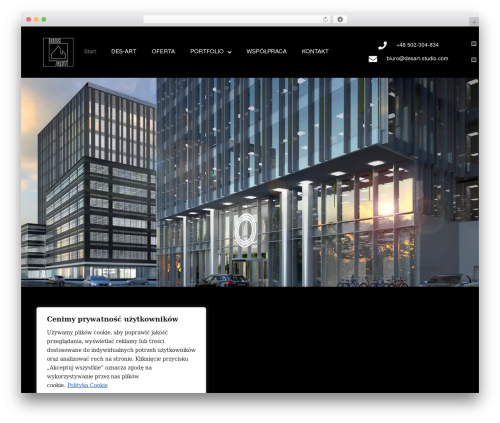Click the 'Cenimy prywatność użytkowników' heading
This screenshot has width=500, height=423.
point(112,319)
